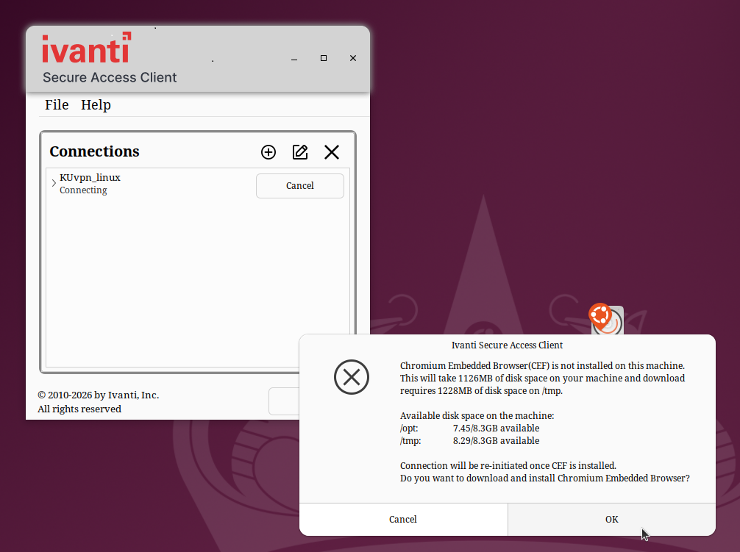
Task: Click the error icon in the CEF dialog
Action: [350, 377]
